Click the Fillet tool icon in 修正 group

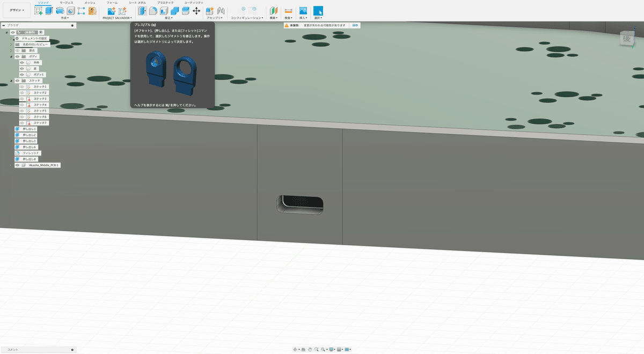tap(153, 10)
